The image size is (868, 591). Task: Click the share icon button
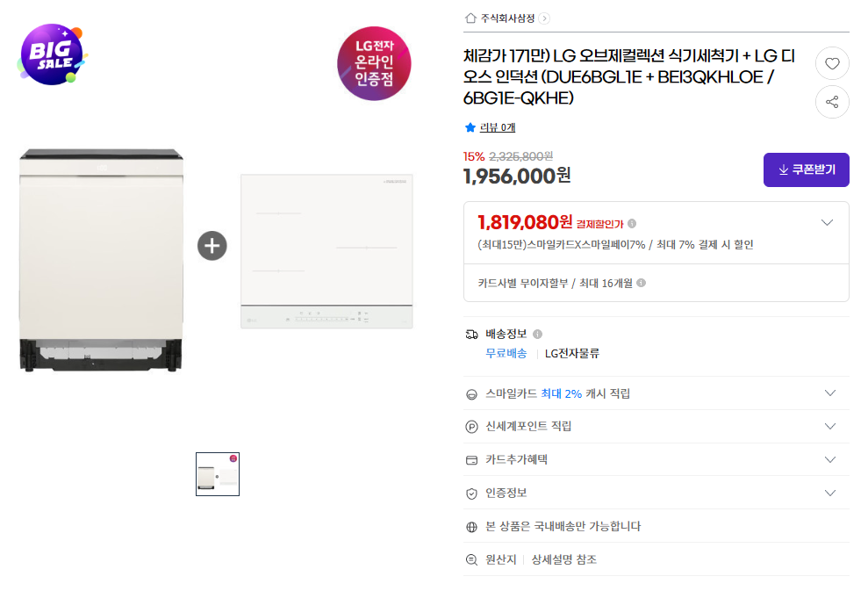(x=832, y=102)
